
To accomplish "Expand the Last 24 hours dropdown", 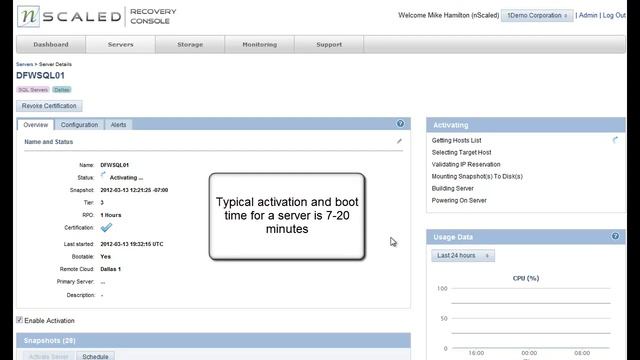I will pyautogui.click(x=463, y=256).
